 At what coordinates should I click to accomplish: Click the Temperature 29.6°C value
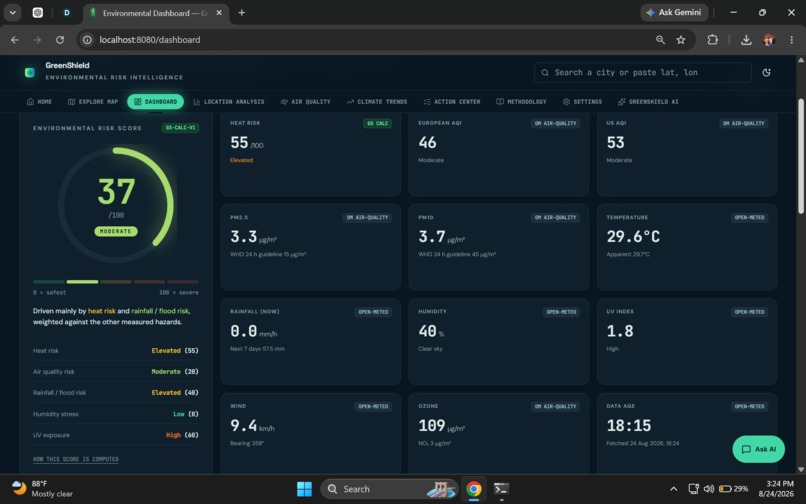tap(633, 237)
